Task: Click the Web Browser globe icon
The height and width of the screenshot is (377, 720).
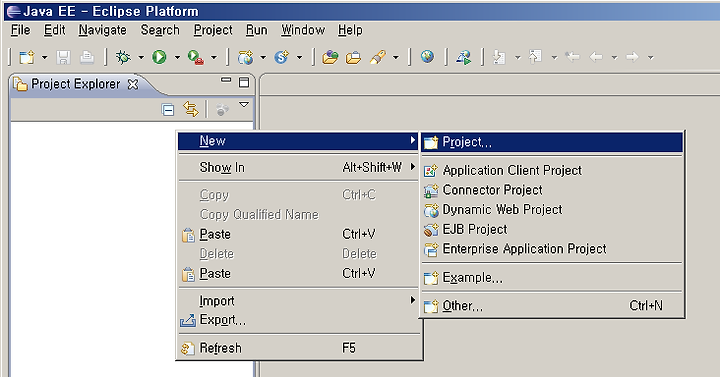Action: point(427,56)
